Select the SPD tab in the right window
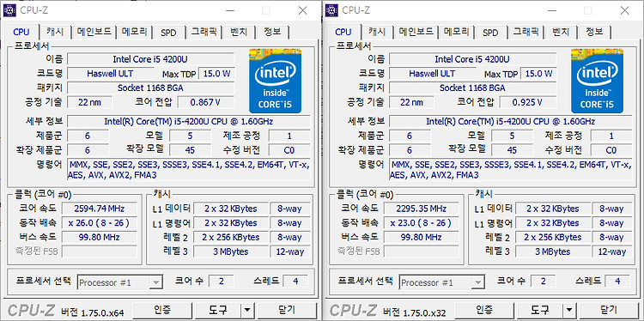Image resolution: width=644 pixels, height=321 pixels. [490, 32]
